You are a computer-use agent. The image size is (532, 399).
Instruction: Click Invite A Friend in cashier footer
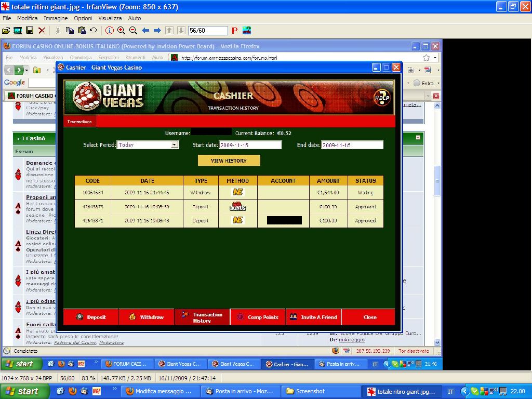click(x=313, y=317)
